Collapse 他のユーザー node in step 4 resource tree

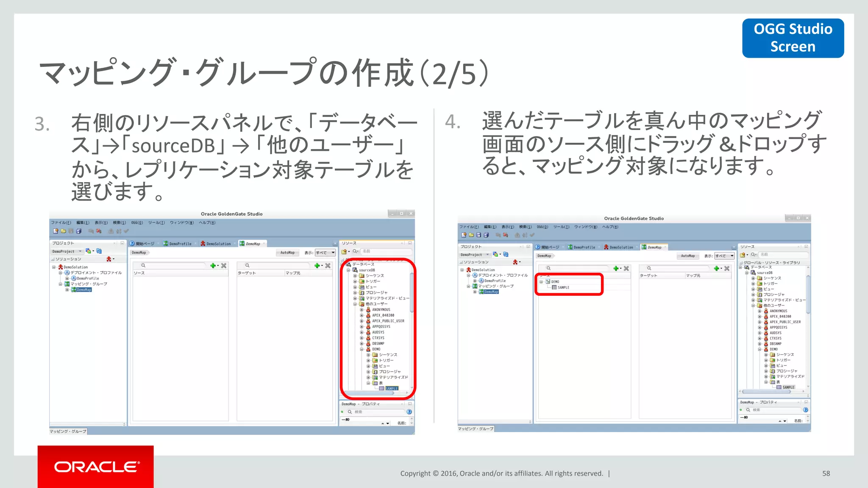tap(753, 305)
